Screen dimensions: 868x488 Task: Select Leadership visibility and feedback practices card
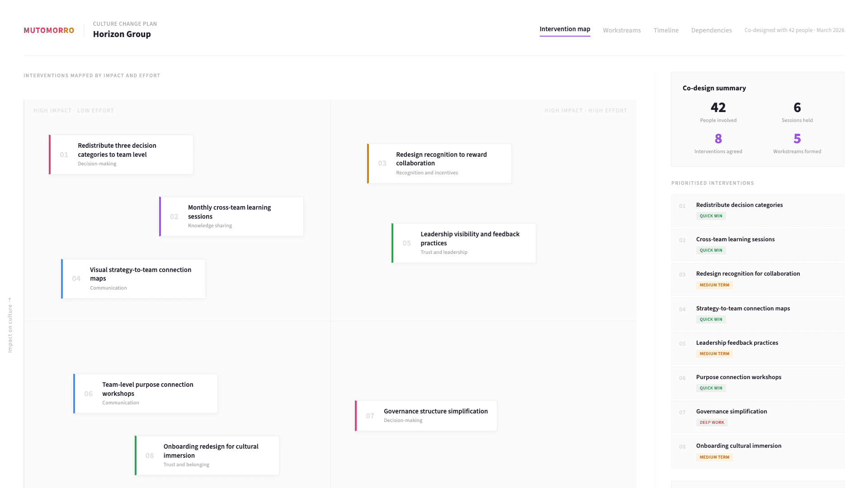(x=464, y=243)
